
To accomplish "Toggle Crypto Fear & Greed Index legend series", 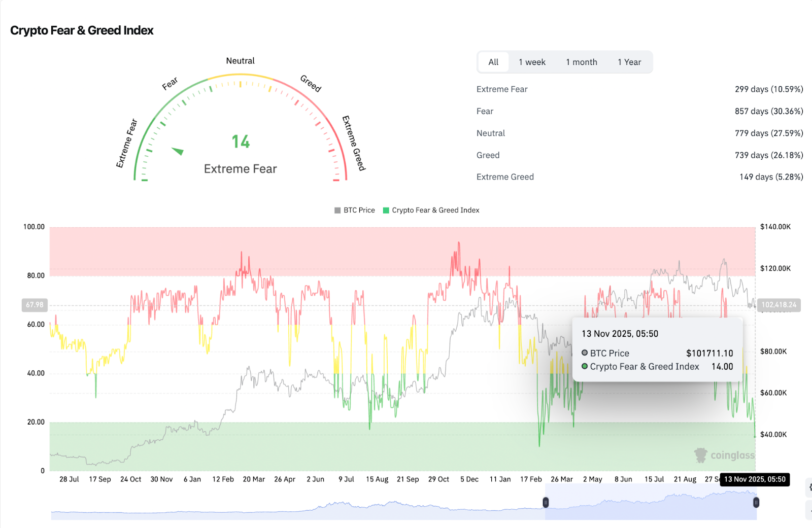I will pyautogui.click(x=435, y=210).
